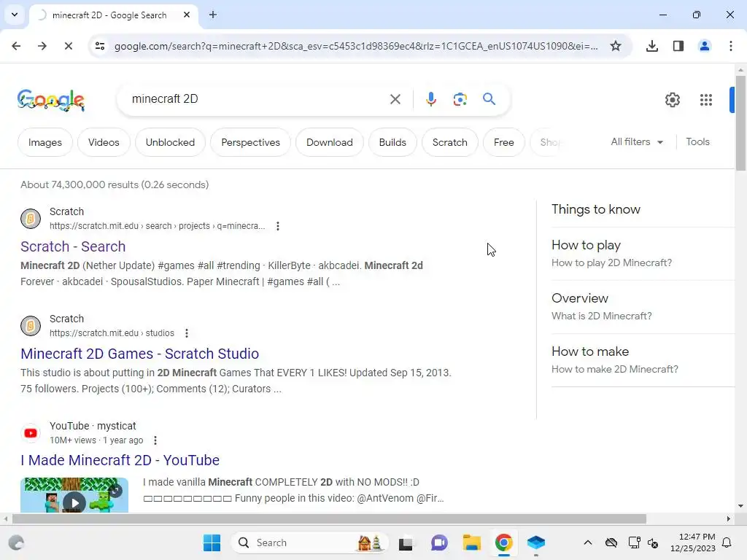Open Chrome downloads icon

pyautogui.click(x=652, y=46)
